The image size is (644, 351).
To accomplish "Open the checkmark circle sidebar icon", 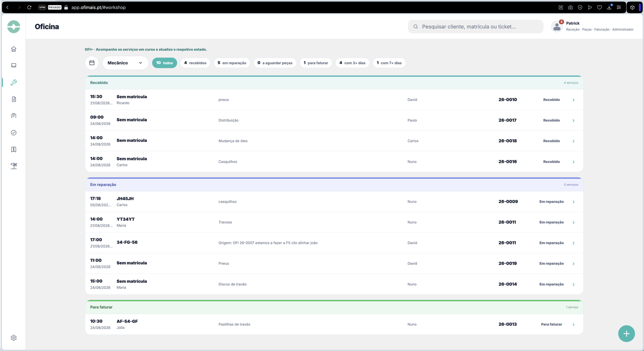I will point(14,133).
